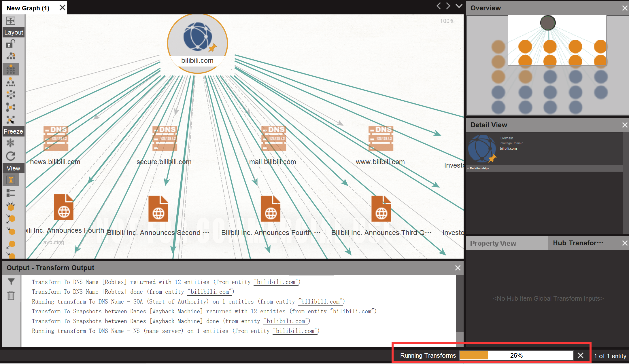Open the graph tabs dropdown arrow
Screen dimensions: 629x364
[459, 6]
